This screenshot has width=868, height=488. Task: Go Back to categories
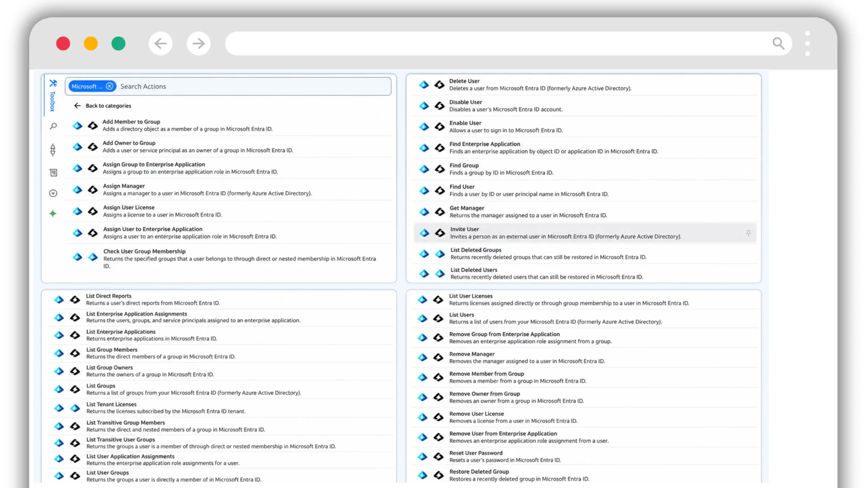click(x=108, y=106)
